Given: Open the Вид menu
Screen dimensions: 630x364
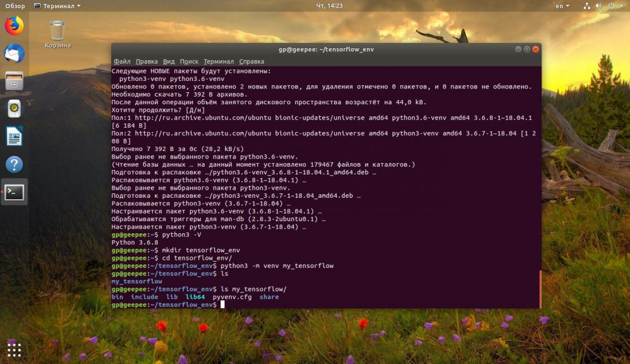Looking at the screenshot, I should 169,61.
